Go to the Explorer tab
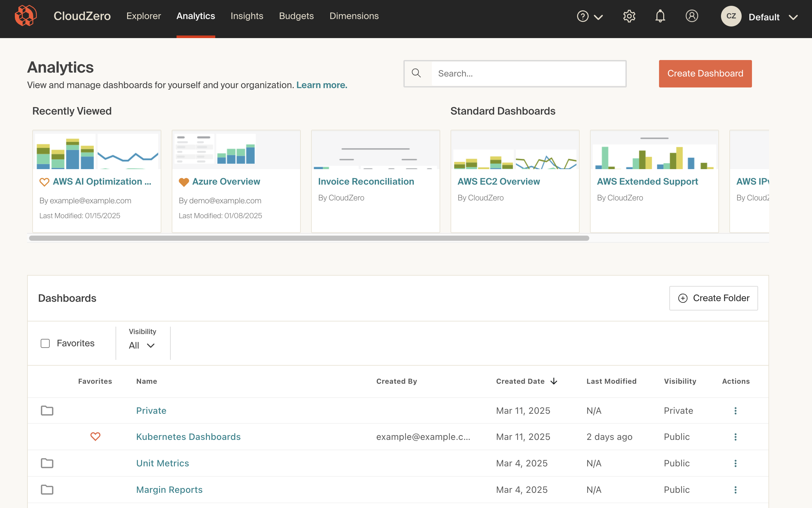The image size is (812, 508). 143,16
